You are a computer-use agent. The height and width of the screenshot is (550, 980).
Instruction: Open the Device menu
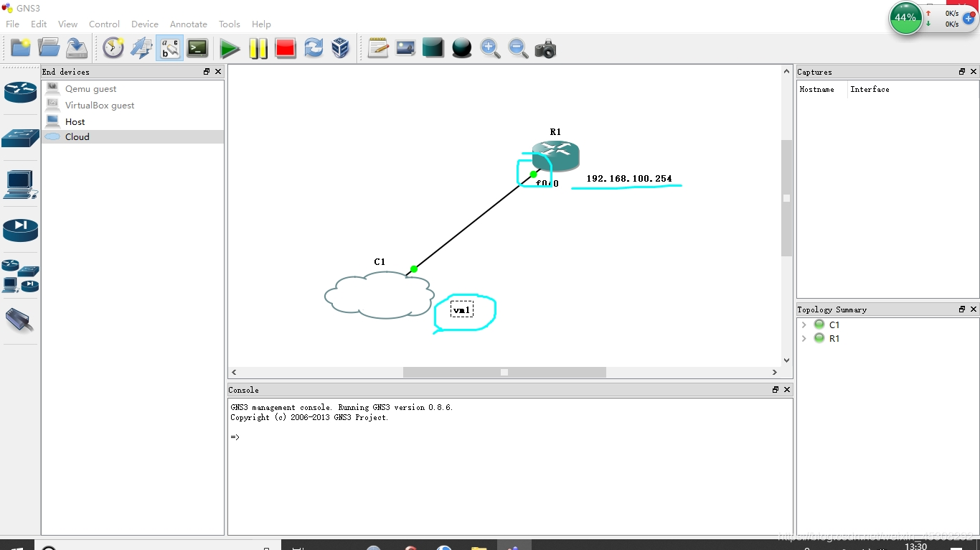click(x=144, y=24)
